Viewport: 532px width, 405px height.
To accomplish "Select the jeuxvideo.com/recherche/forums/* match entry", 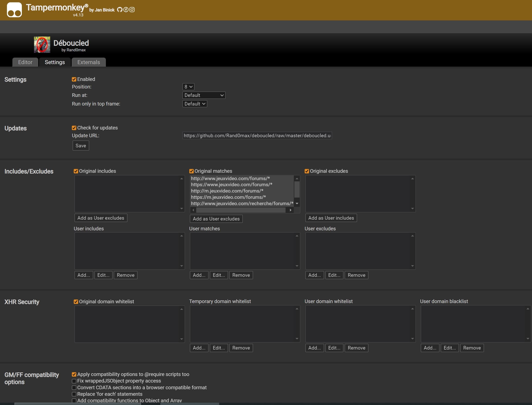I will click(242, 203).
